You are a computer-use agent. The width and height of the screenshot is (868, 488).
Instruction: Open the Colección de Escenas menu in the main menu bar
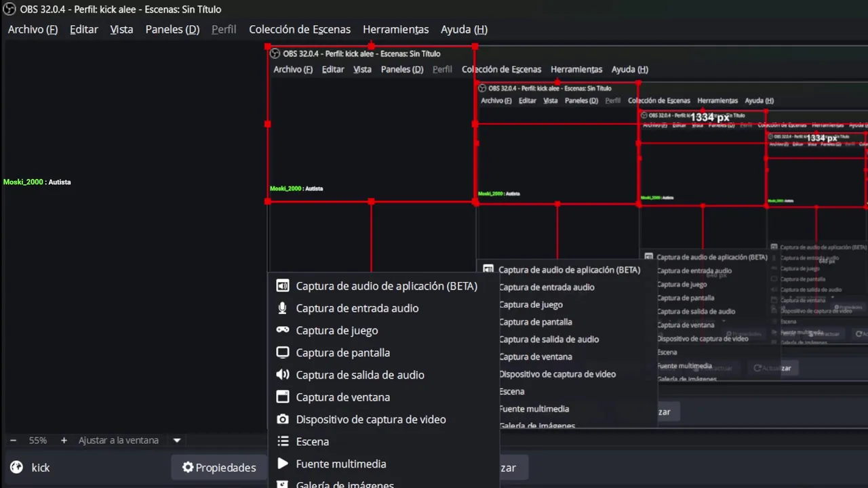[x=300, y=30]
